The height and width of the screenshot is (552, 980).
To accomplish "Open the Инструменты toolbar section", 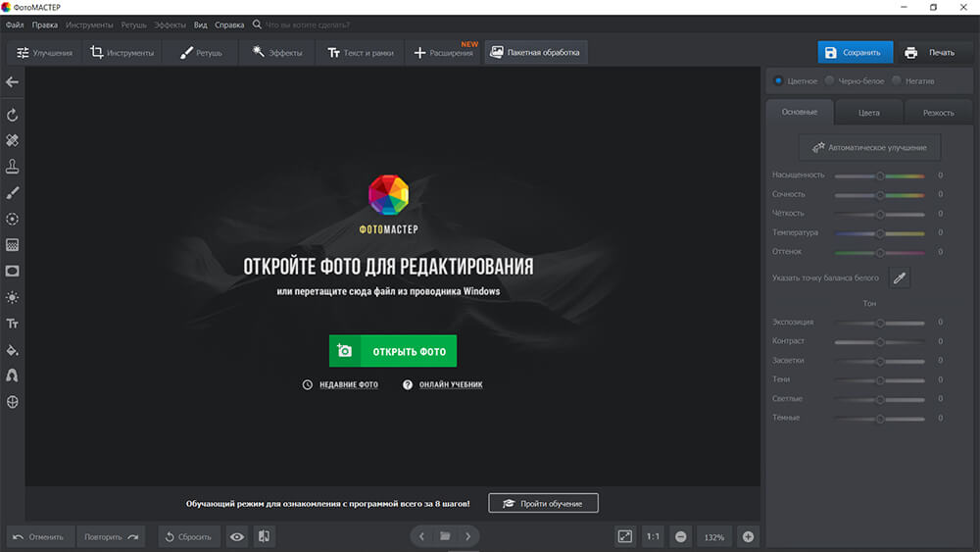I will [x=122, y=53].
